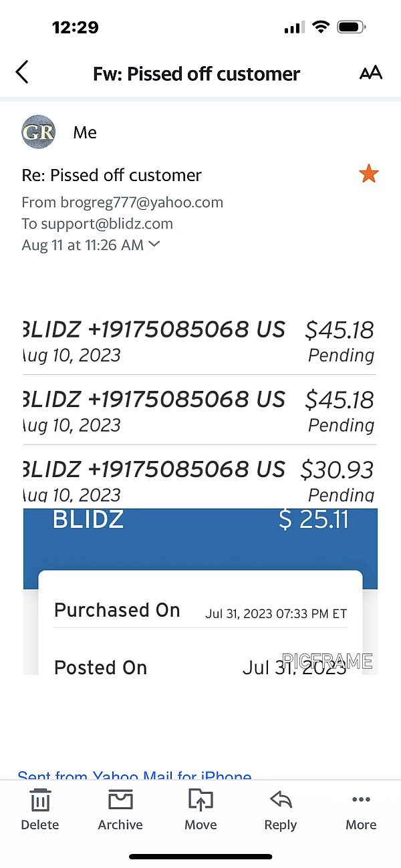Tap the AA text size icon

point(372,73)
